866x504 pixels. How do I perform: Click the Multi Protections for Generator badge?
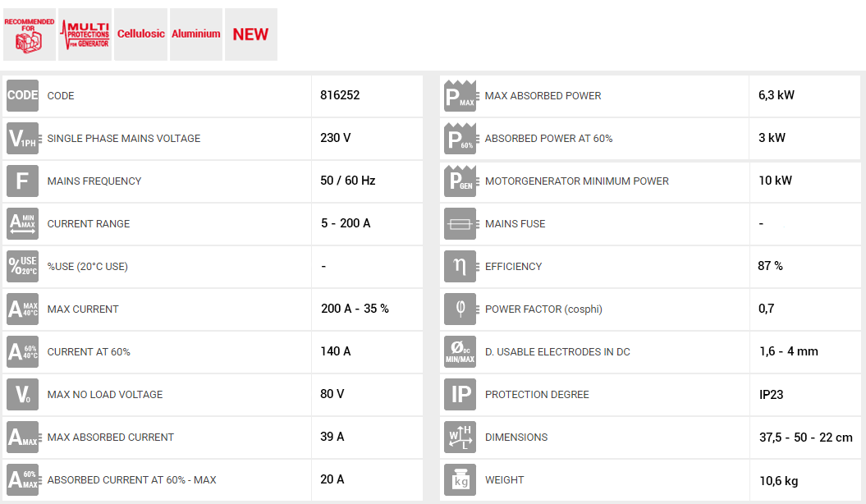(x=85, y=34)
